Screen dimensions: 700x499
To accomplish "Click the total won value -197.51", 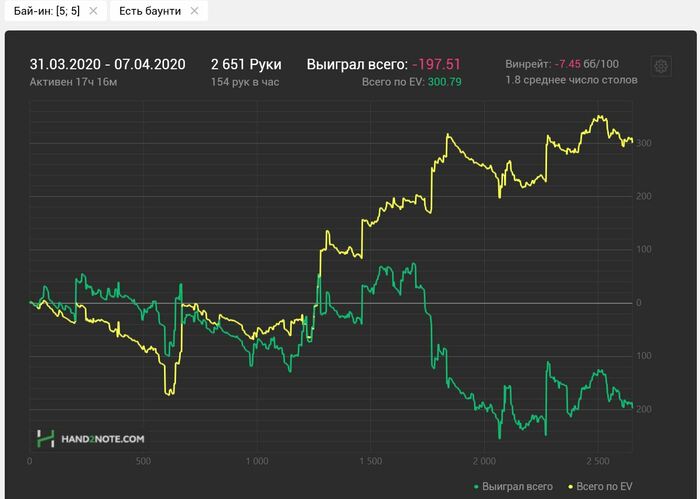I will (x=436, y=64).
